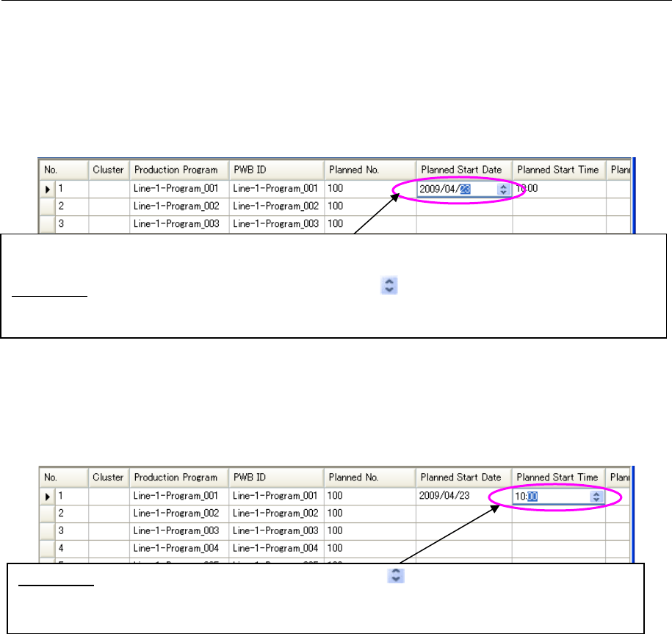The image size is (672, 634).
Task: Click row selector for row 2 in lower table
Action: point(48,514)
